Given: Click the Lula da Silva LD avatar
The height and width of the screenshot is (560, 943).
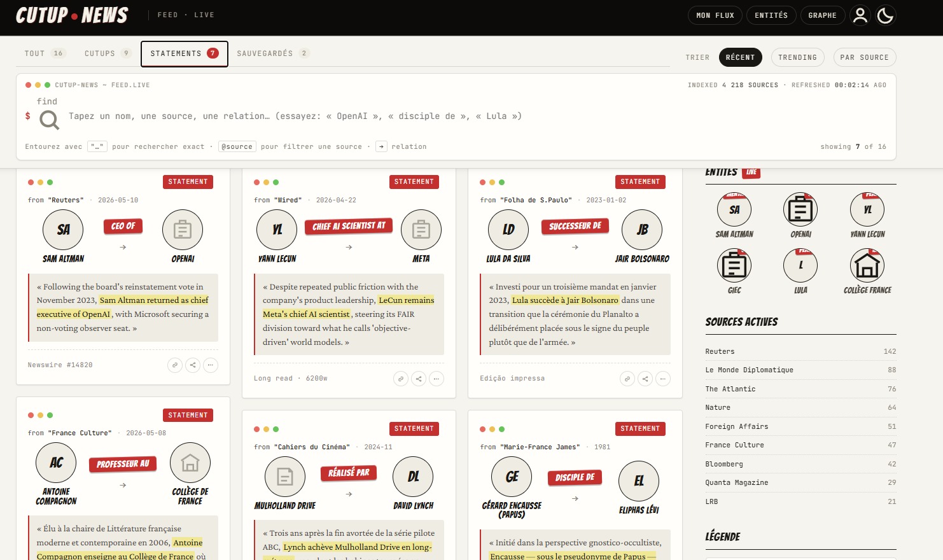Looking at the screenshot, I should [x=508, y=230].
